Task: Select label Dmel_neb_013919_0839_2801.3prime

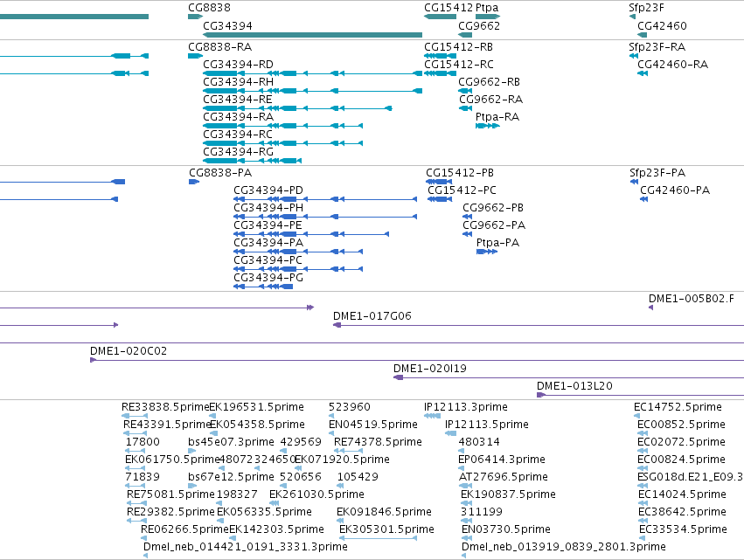Action: click(564, 547)
